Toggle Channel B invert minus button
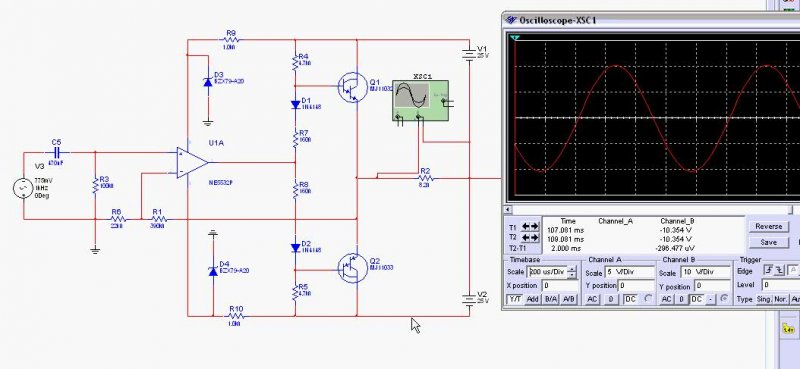The width and height of the screenshot is (800, 369). click(710, 299)
